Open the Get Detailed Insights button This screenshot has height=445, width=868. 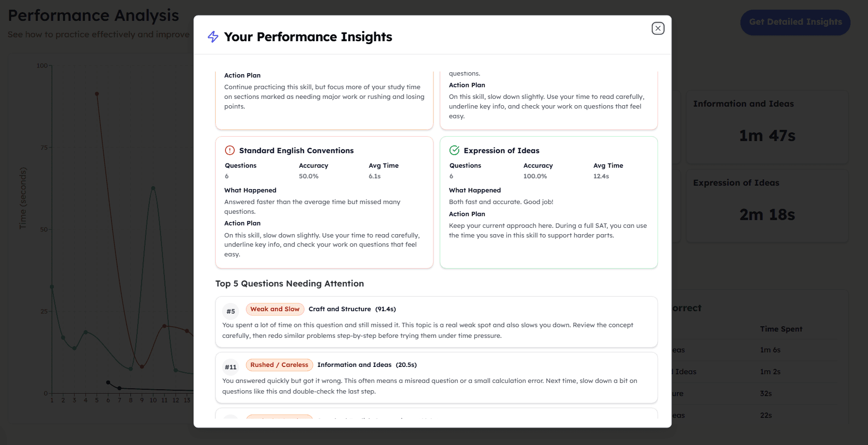tap(795, 22)
